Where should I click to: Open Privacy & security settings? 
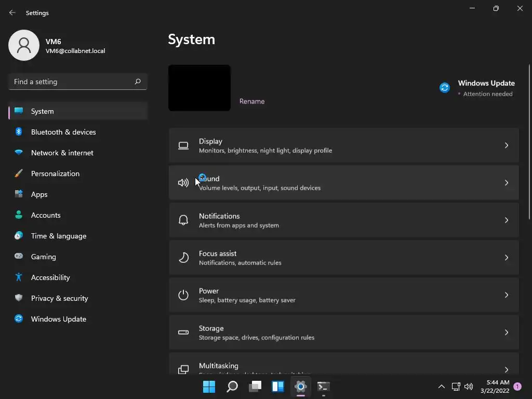coord(78,298)
